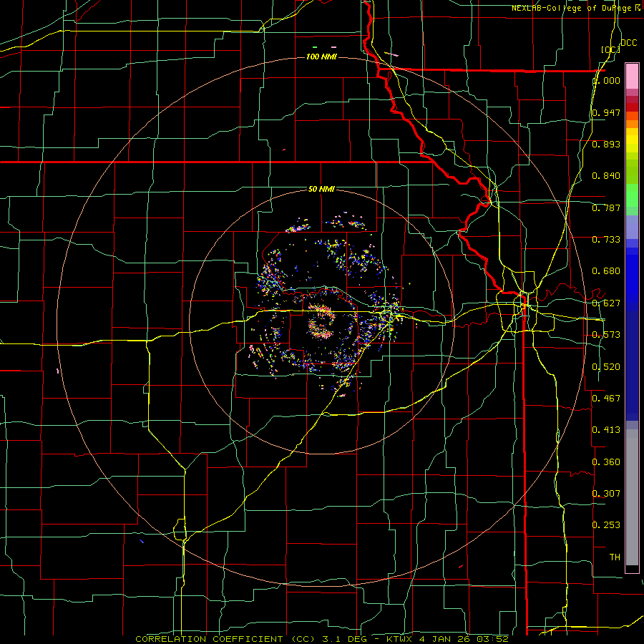Click the 0.307 value on the color scale

click(x=606, y=494)
